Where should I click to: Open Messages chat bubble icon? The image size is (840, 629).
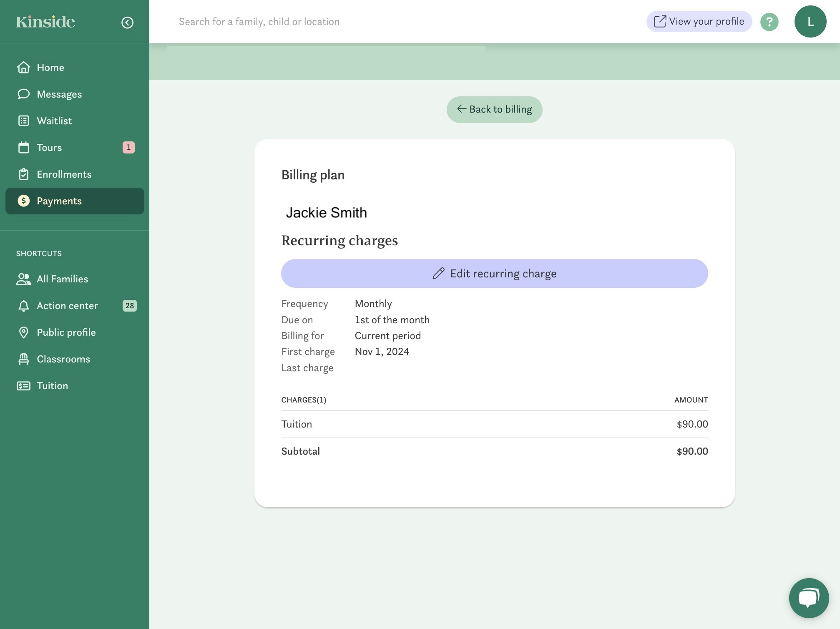coord(24,94)
